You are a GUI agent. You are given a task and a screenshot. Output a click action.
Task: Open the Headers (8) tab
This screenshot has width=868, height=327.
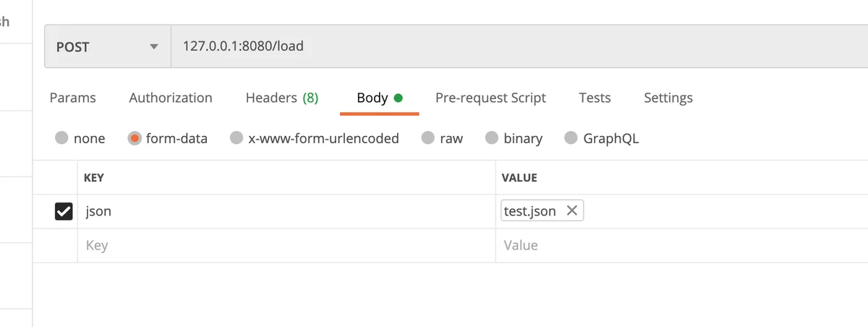pos(281,98)
